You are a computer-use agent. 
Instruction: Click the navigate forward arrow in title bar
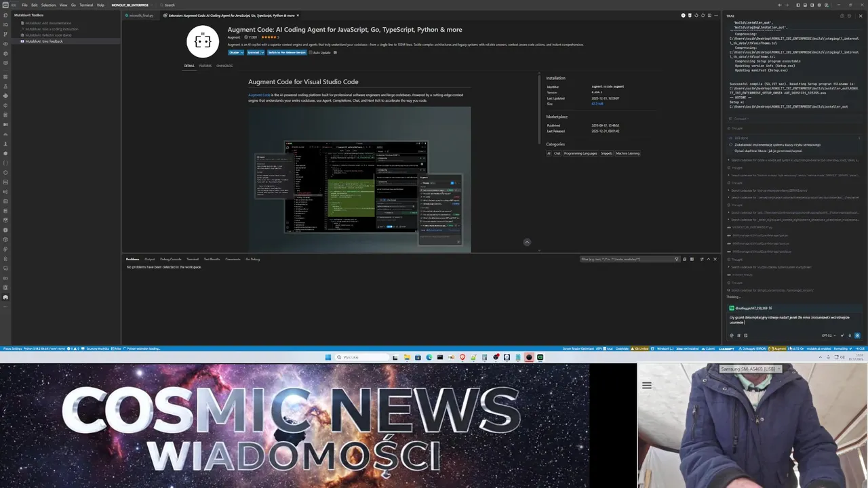pyautogui.click(x=787, y=5)
